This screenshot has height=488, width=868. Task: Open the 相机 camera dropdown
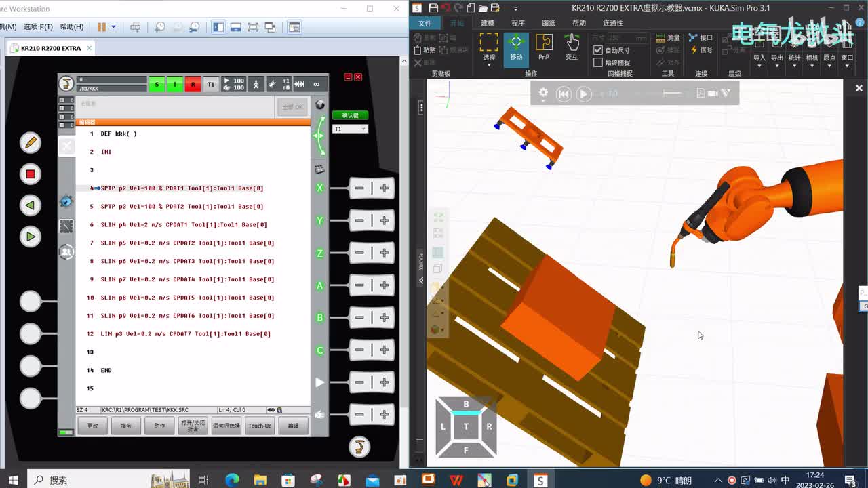pyautogui.click(x=812, y=58)
